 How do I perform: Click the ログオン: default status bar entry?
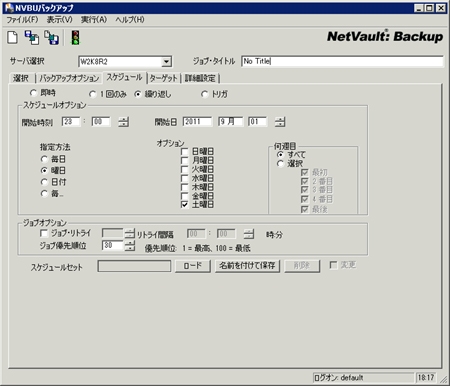pos(363,378)
